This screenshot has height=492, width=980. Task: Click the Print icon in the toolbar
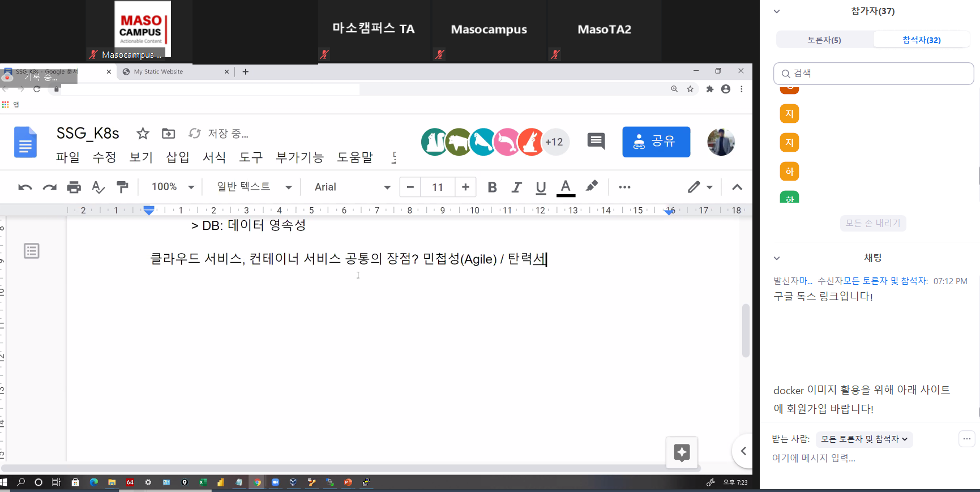[74, 187]
